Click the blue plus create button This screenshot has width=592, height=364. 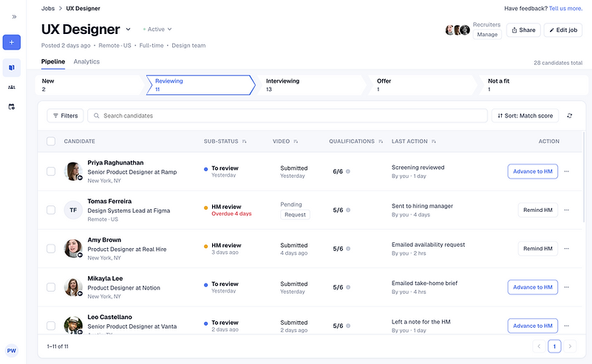12,42
